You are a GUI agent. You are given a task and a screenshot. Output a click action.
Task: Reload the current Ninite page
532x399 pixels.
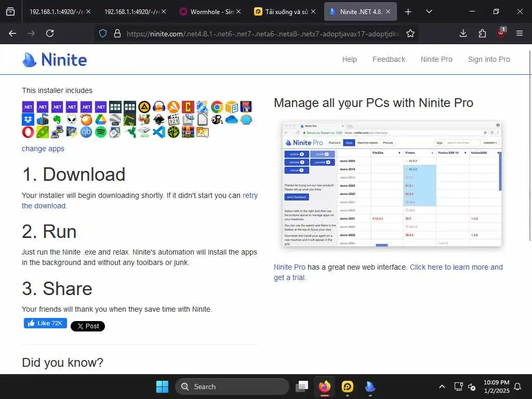point(50,33)
